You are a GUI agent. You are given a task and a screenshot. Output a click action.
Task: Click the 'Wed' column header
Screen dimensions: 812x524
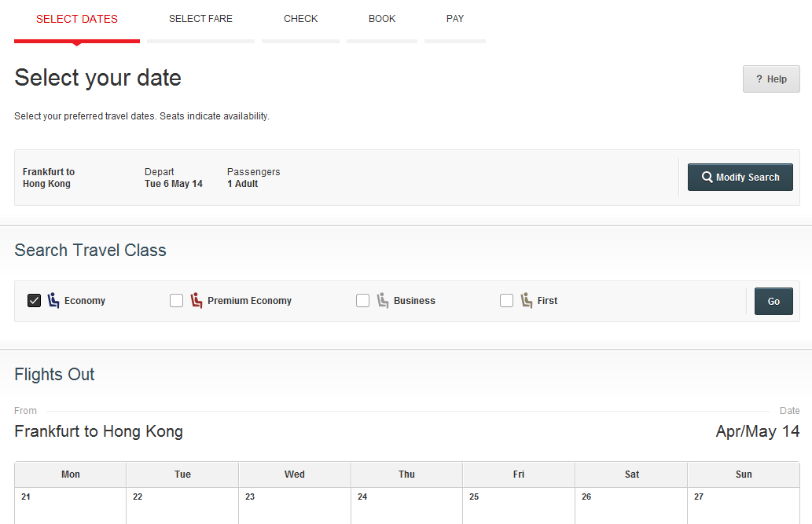coord(295,475)
